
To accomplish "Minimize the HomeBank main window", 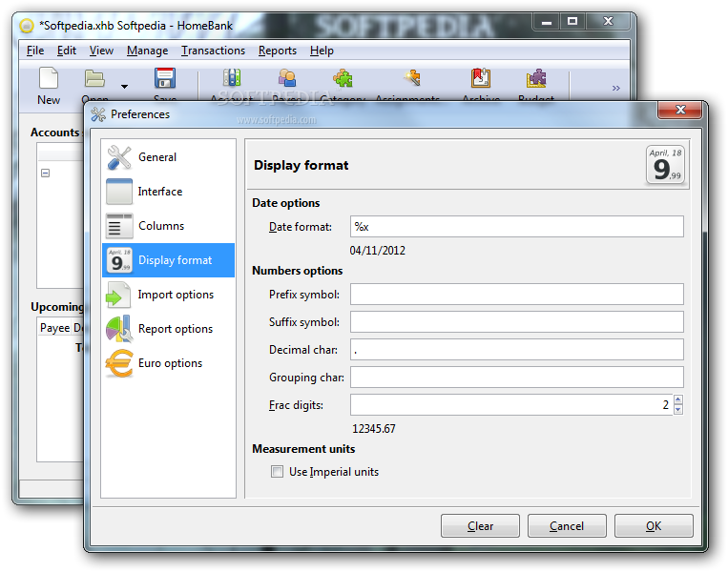I will (547, 21).
